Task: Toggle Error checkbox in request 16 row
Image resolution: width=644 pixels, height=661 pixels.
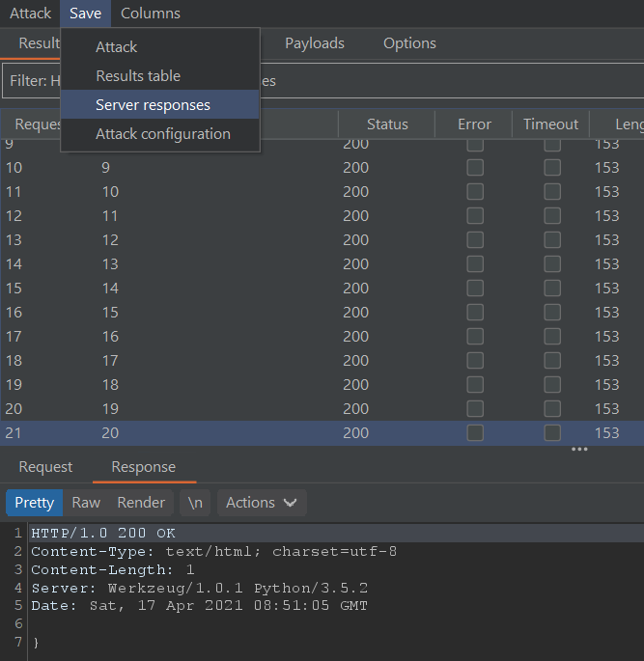Action: tap(475, 313)
